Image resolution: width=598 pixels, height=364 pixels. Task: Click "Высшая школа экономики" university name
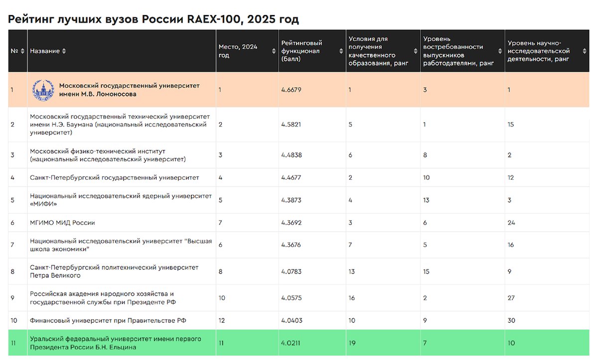121,245
